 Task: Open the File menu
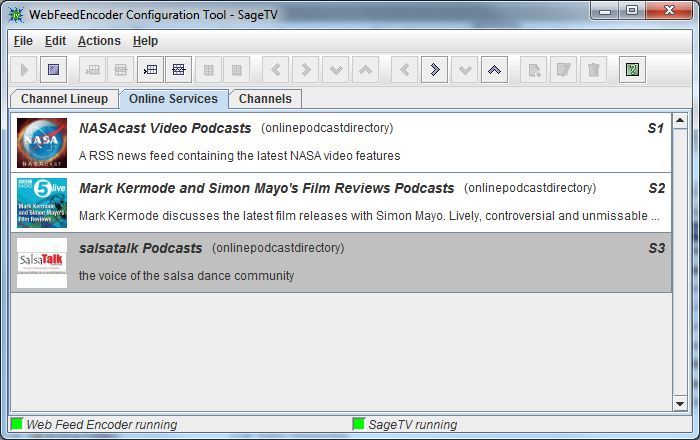click(x=23, y=41)
